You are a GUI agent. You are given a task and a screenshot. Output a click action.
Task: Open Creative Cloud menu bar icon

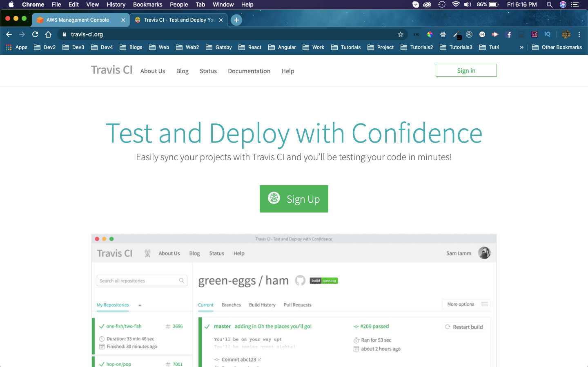pos(427,4)
